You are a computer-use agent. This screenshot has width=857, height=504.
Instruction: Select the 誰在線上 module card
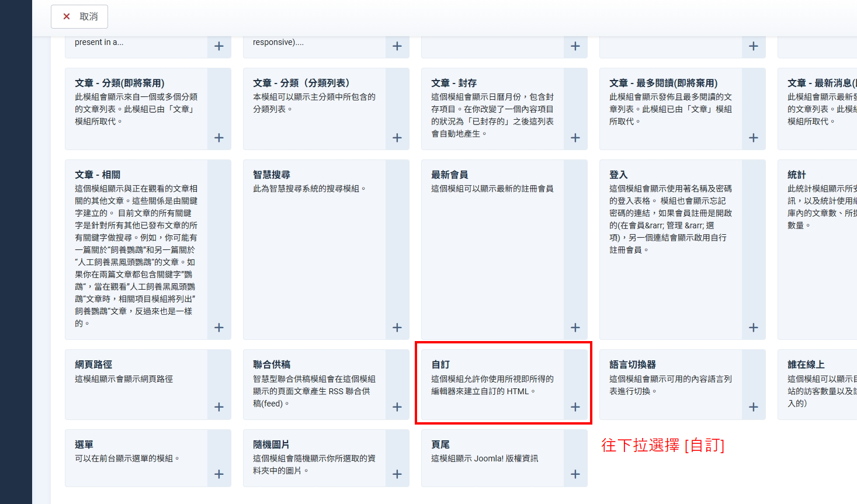click(818, 384)
